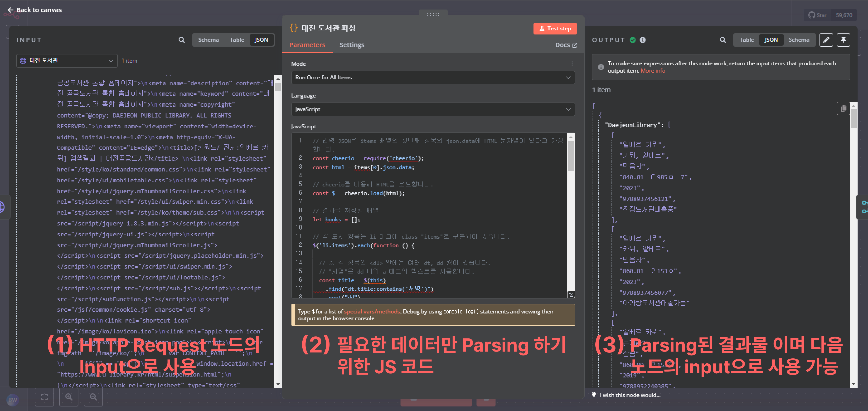868x411 pixels.
Task: Search the input panel data
Action: tap(182, 40)
